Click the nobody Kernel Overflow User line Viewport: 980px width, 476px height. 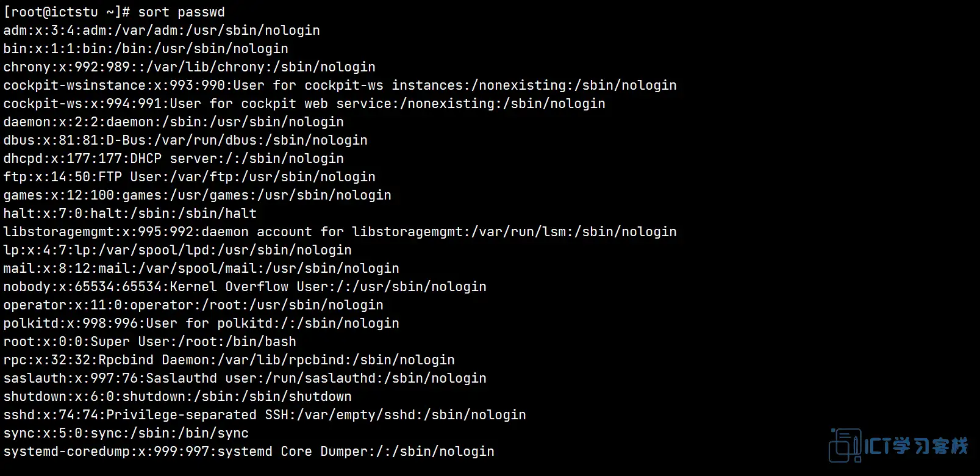245,287
